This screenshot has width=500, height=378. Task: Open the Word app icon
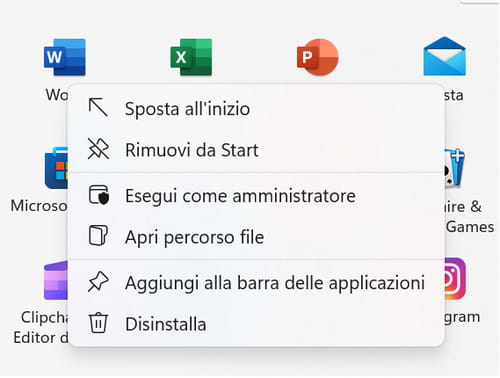[65, 57]
